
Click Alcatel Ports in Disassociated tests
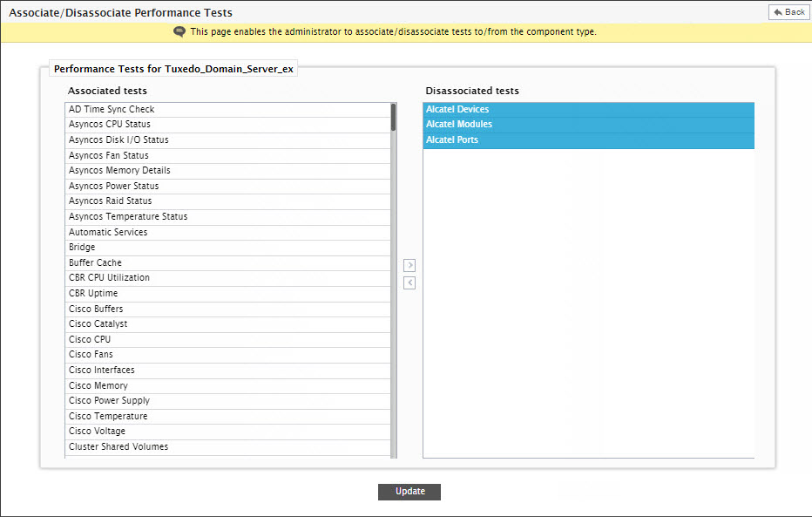pos(589,139)
